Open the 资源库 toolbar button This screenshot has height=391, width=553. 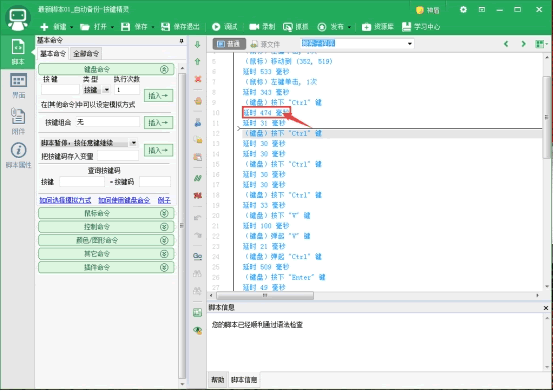pyautogui.click(x=377, y=27)
